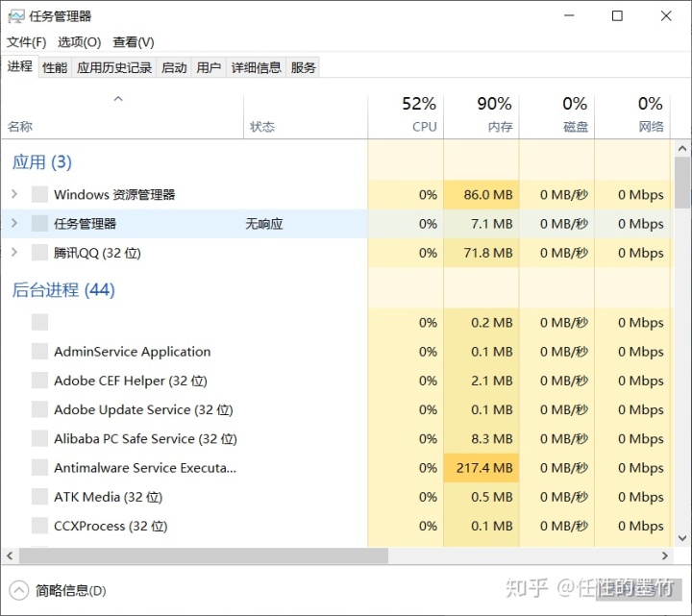
Task: Click the vertical scrollbar up arrow
Action: tap(682, 149)
